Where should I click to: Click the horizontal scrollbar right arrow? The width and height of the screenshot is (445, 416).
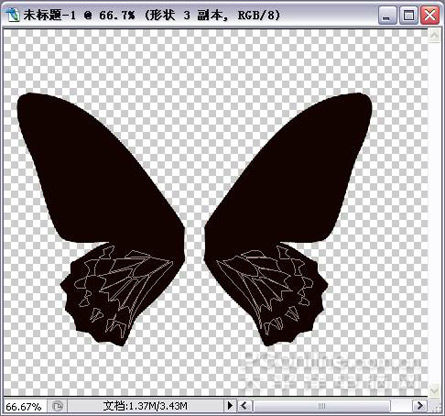click(x=420, y=406)
